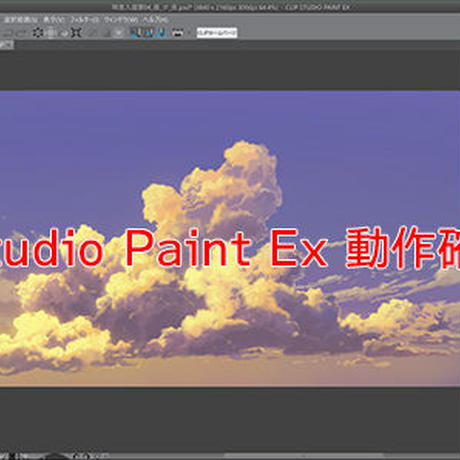This screenshot has width=460, height=460.
Task: Click the white CLIP STUDIO button
Action: pyautogui.click(x=217, y=32)
